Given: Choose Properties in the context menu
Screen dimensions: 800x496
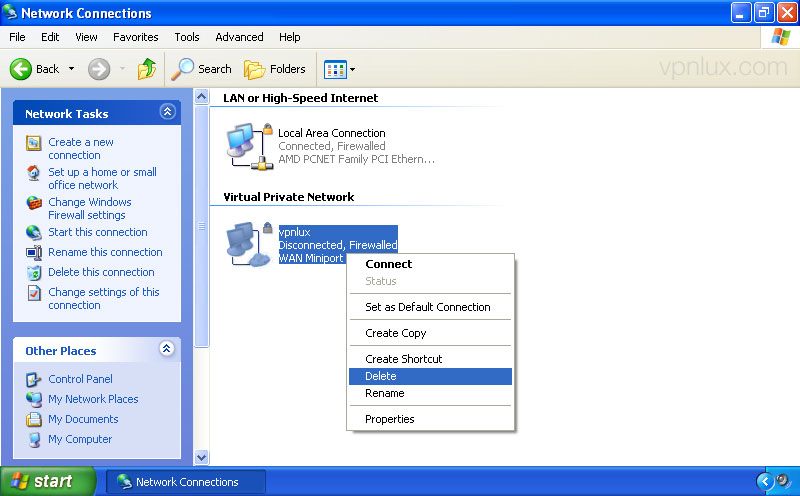Looking at the screenshot, I should pos(430,419).
